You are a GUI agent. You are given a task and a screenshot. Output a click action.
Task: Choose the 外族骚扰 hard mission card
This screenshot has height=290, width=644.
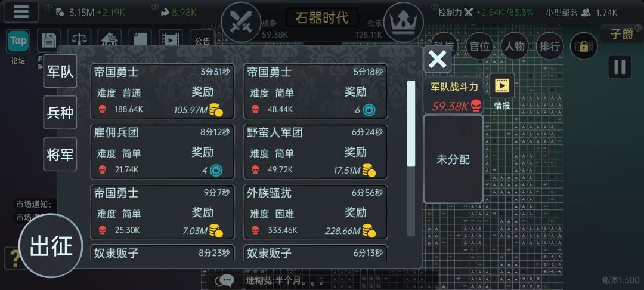pos(315,212)
